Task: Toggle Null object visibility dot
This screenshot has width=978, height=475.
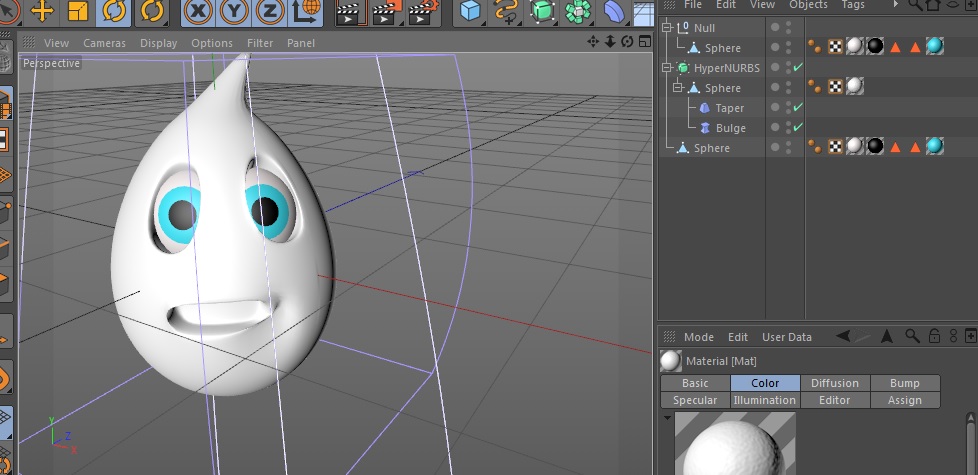Action: [775, 27]
